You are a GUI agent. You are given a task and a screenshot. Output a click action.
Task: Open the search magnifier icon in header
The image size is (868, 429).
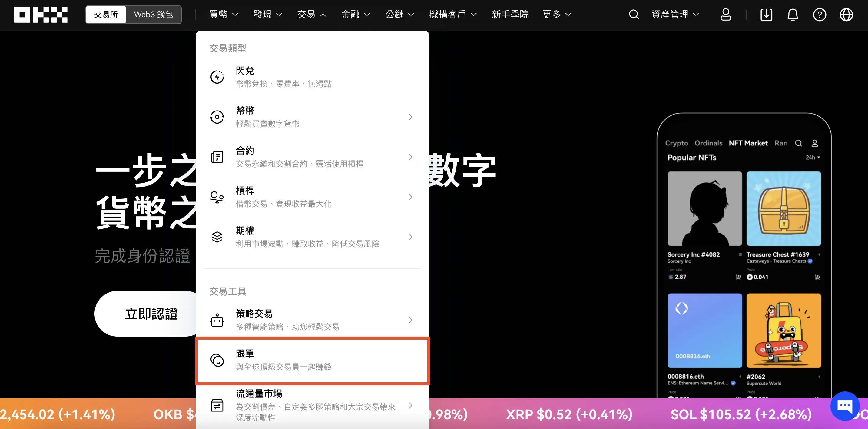(x=634, y=15)
